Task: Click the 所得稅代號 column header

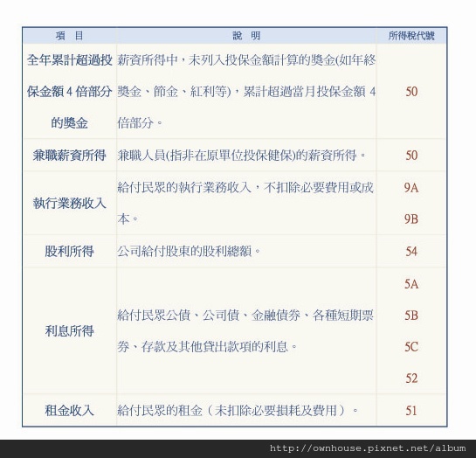Action: point(411,36)
